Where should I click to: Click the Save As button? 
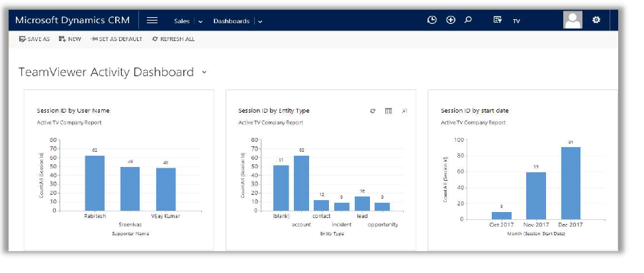(34, 39)
